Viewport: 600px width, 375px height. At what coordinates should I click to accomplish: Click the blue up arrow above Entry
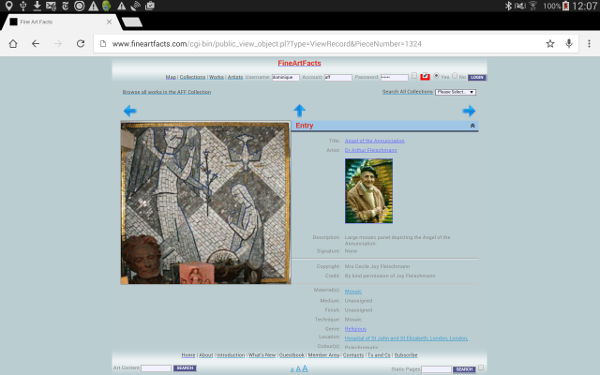(x=299, y=111)
